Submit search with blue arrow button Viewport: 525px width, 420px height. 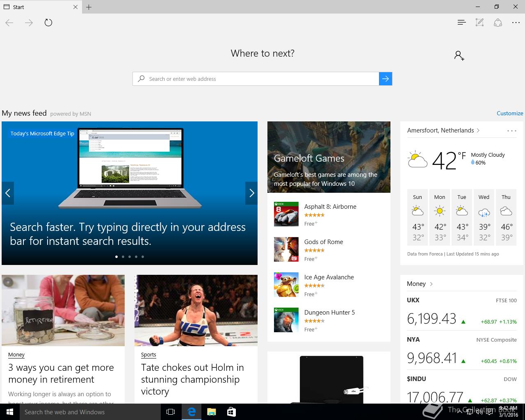386,79
